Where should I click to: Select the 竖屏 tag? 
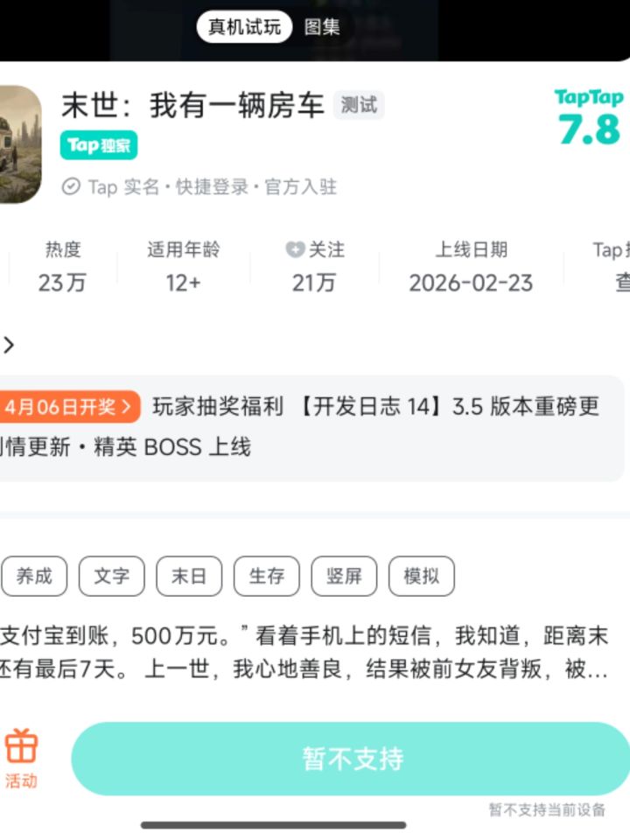point(344,577)
